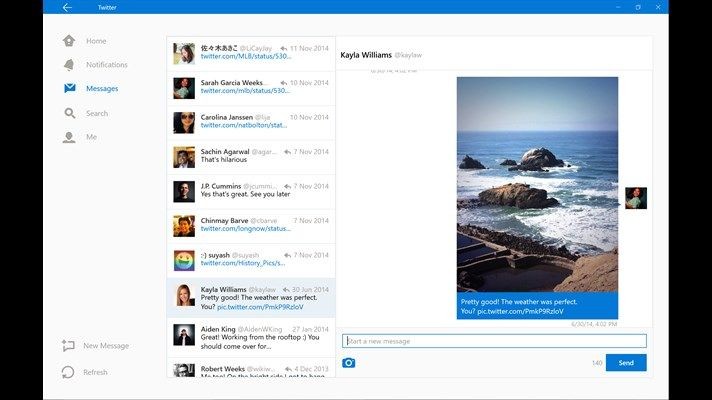Click twitter.com/longnow/status link
Screen dimensions: 712x400
click(246, 229)
